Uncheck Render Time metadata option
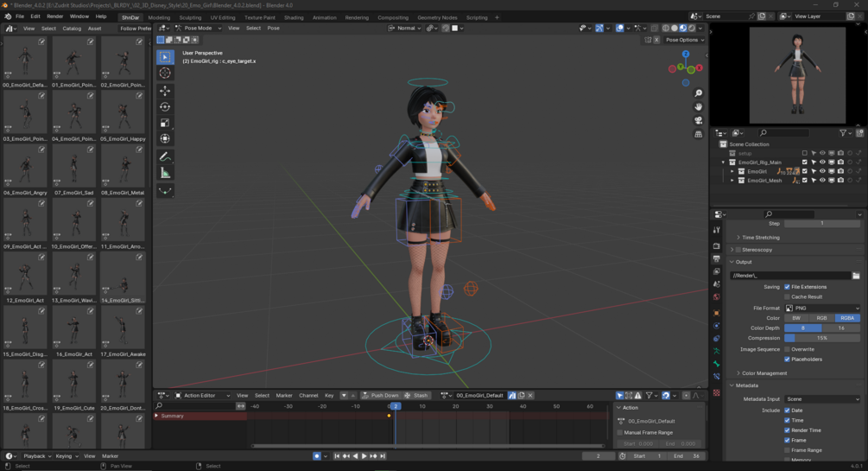The image size is (868, 471). [787, 430]
